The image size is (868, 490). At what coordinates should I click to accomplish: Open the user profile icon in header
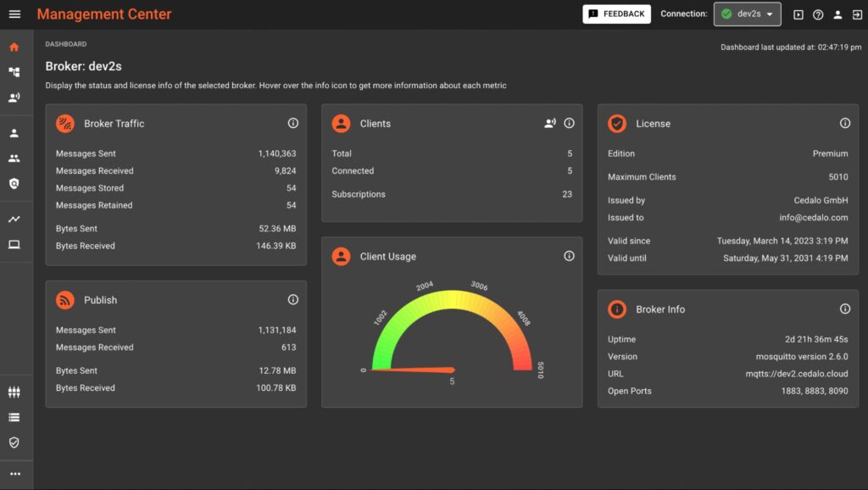pos(837,14)
